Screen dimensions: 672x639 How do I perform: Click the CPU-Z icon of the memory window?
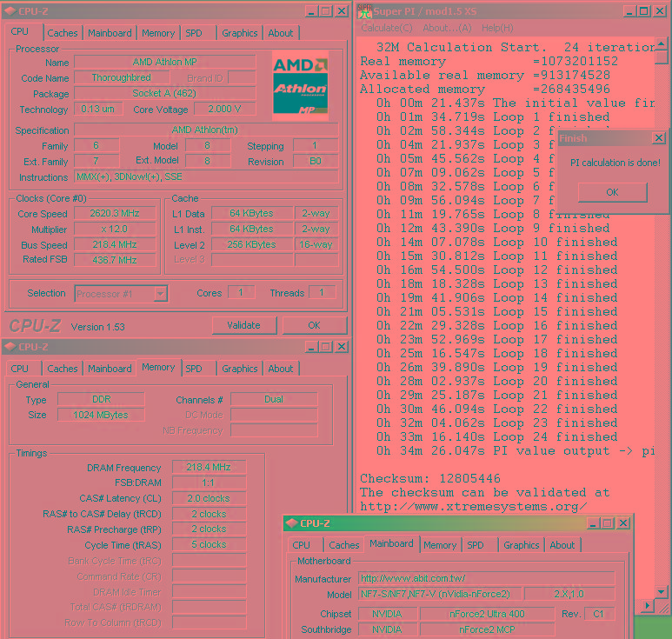point(10,347)
